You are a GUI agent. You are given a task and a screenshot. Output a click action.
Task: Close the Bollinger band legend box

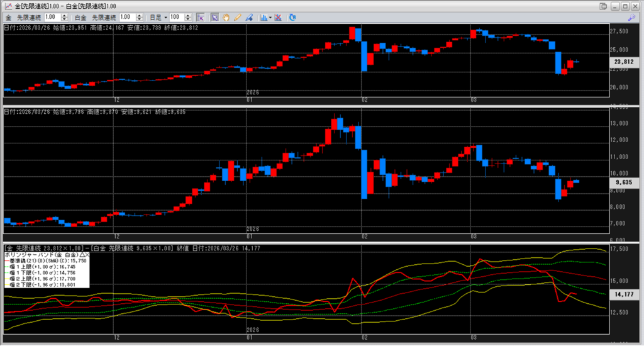point(86,255)
